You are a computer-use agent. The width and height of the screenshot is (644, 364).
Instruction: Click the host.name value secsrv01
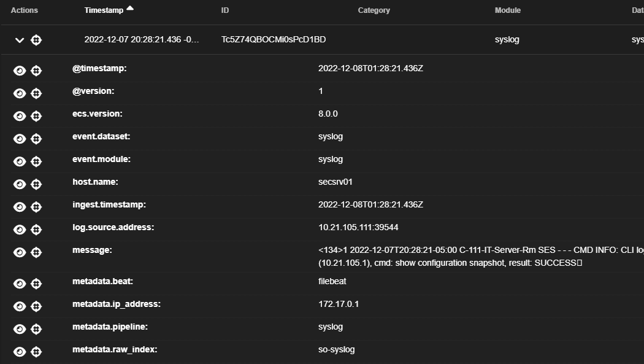(335, 182)
